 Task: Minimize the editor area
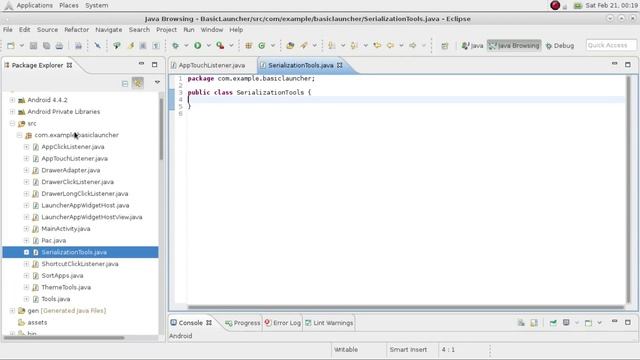tap(614, 64)
